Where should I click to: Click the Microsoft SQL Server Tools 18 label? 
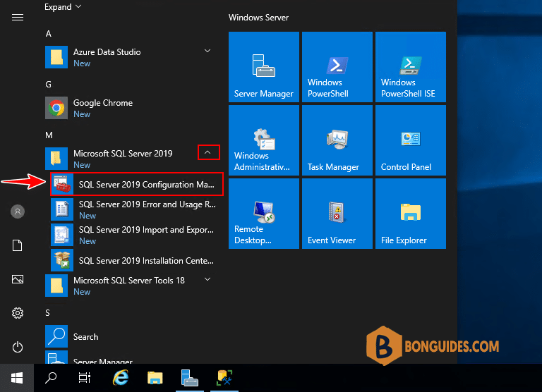coord(129,280)
